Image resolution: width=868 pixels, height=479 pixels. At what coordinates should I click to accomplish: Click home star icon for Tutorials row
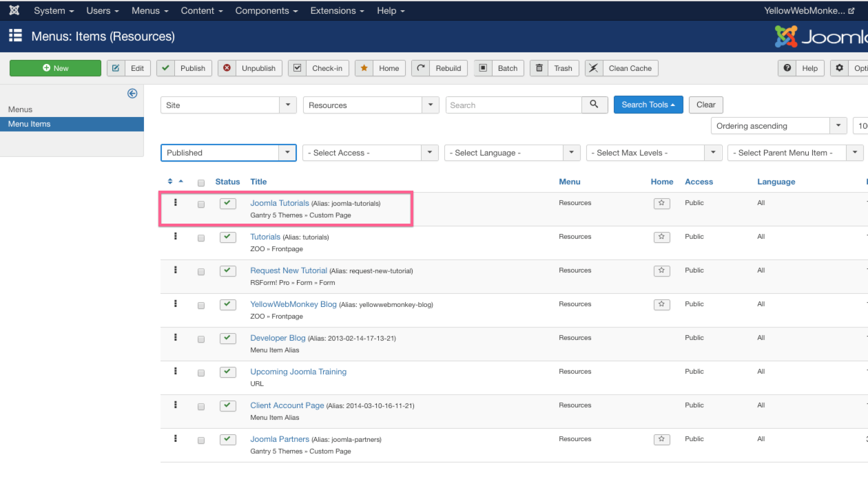(661, 237)
